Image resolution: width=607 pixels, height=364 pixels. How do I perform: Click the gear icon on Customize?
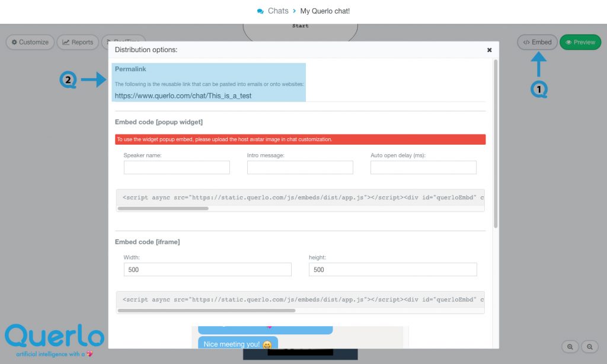click(14, 42)
